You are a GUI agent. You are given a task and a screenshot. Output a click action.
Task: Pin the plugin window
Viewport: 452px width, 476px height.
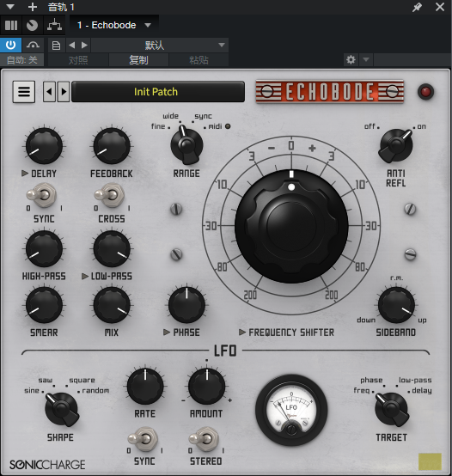(417, 7)
